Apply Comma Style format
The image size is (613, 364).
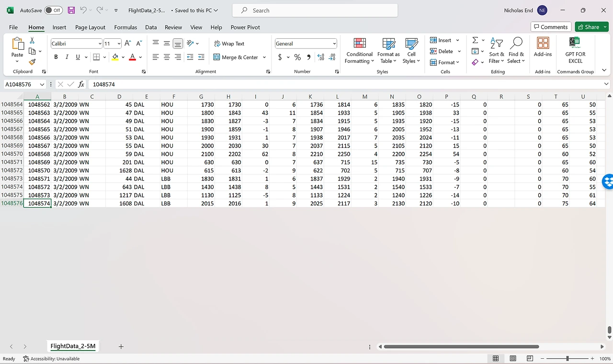point(308,57)
